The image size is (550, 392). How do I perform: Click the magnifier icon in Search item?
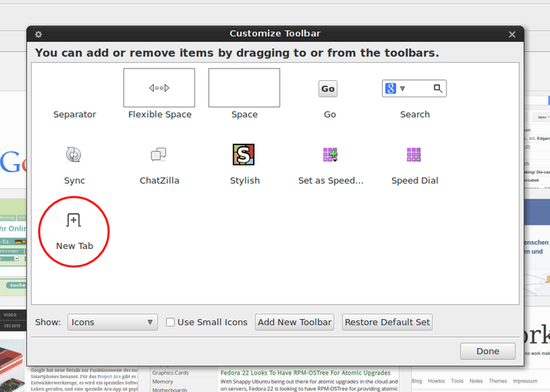tap(438, 88)
